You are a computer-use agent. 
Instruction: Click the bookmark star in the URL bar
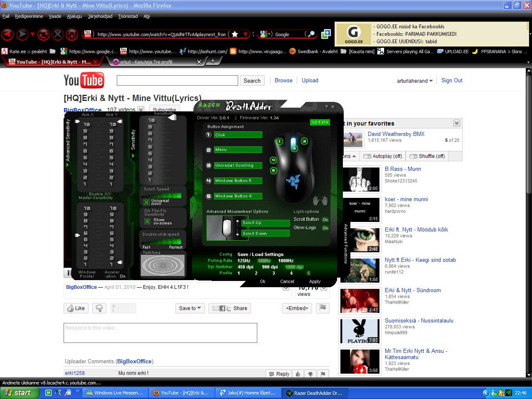coord(235,34)
